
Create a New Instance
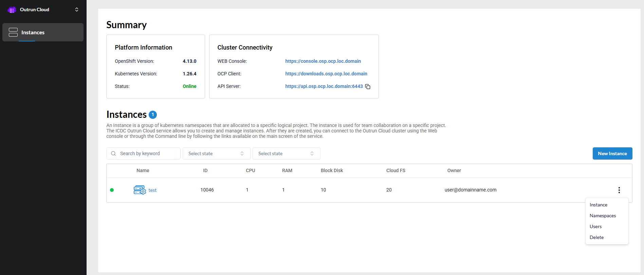pos(612,153)
